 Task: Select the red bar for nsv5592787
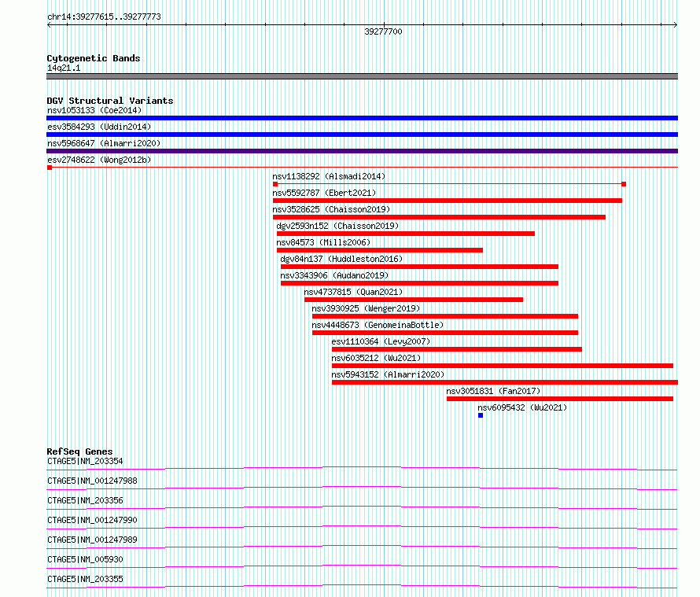tap(448, 201)
